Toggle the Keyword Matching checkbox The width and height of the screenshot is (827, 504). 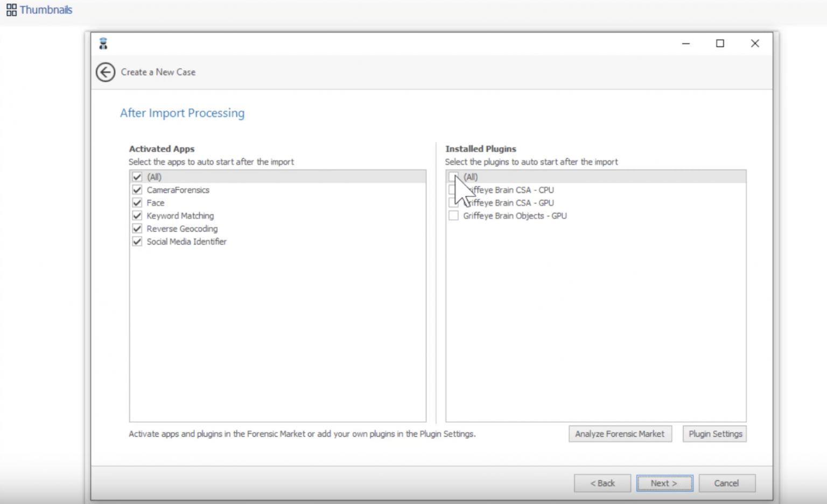pos(137,216)
